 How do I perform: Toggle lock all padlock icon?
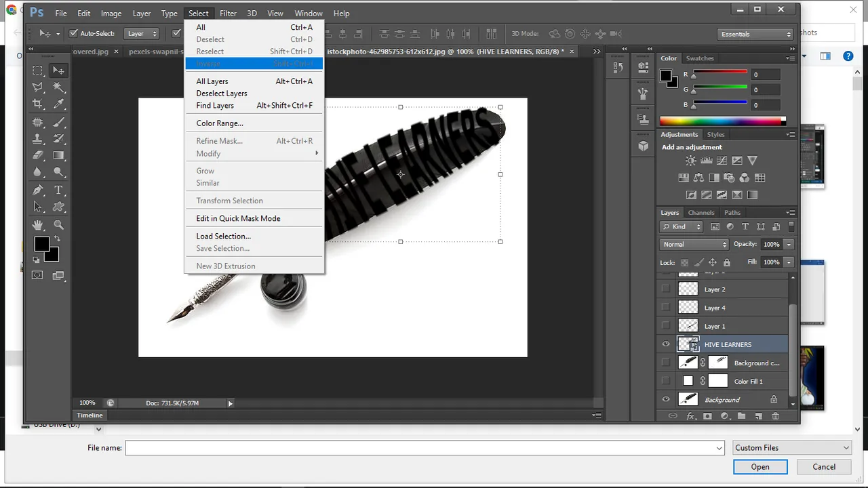pyautogui.click(x=727, y=262)
